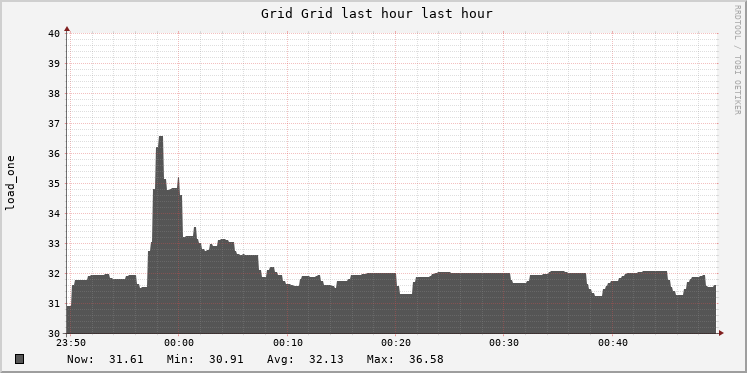Click the 30 label on the y-axis
Screen dimensions: 747x373
(x=54, y=333)
